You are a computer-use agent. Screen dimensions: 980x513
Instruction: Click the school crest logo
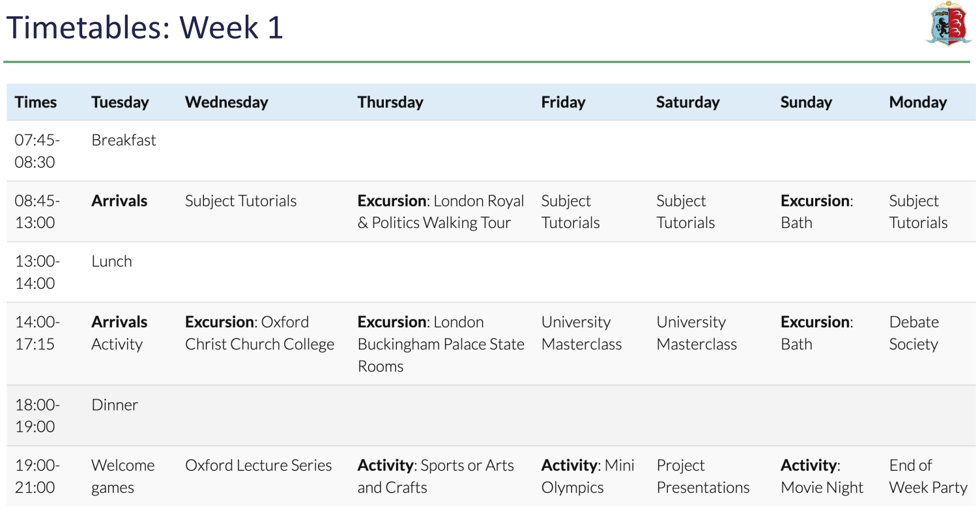coord(949,23)
